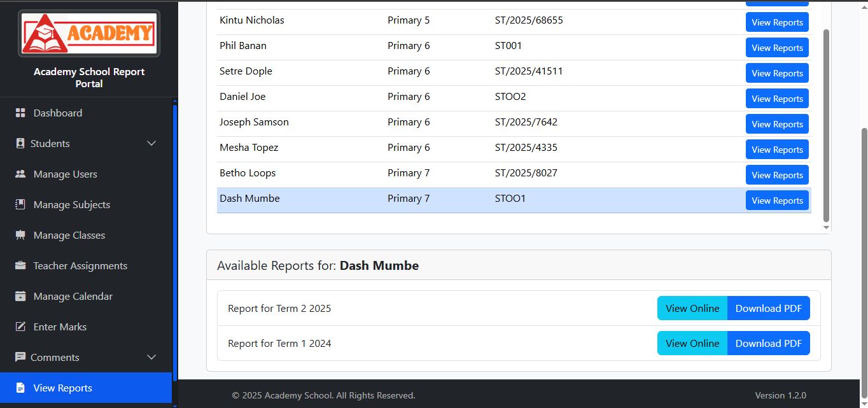Click the Teacher Assignments briefcase icon
The height and width of the screenshot is (408, 868).
pos(20,265)
